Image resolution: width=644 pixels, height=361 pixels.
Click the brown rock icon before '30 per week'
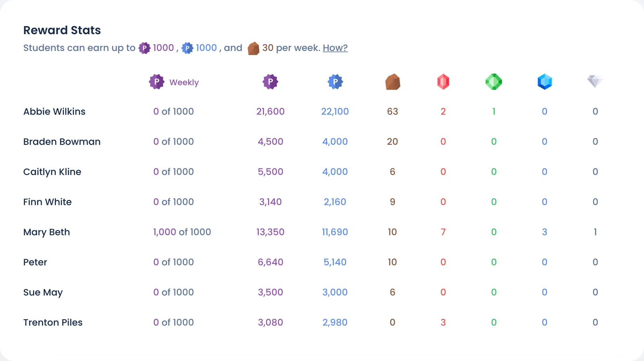coord(254,48)
